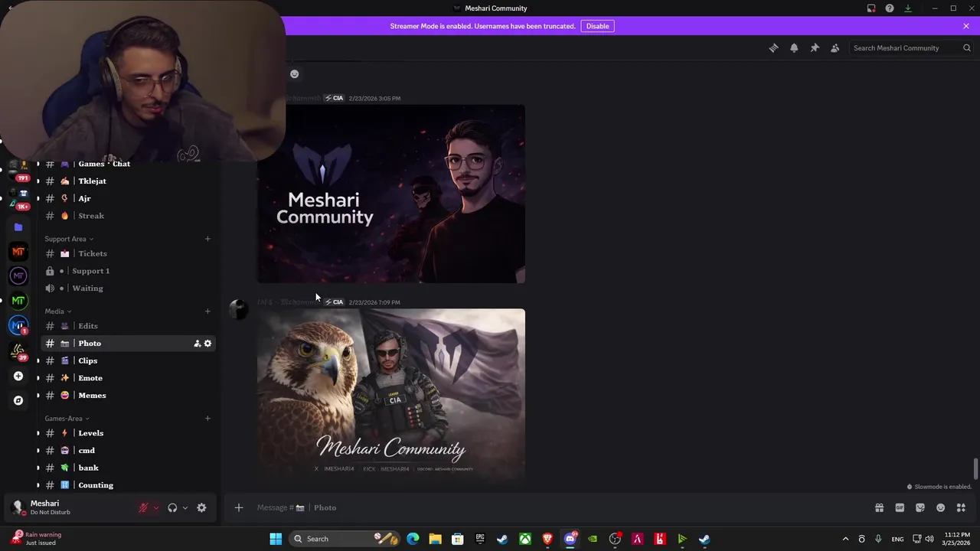Create invite for Photo channel
Screen dimensions: 980x551
click(x=197, y=344)
